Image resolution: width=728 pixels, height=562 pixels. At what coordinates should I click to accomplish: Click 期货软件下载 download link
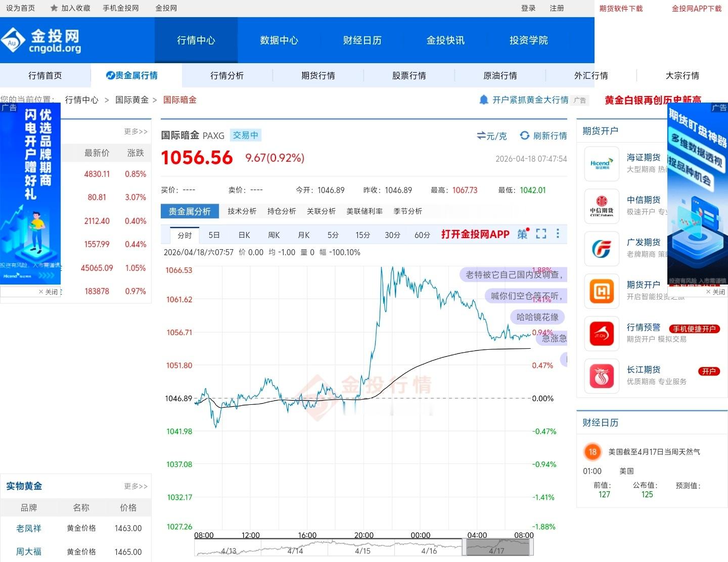click(x=621, y=8)
